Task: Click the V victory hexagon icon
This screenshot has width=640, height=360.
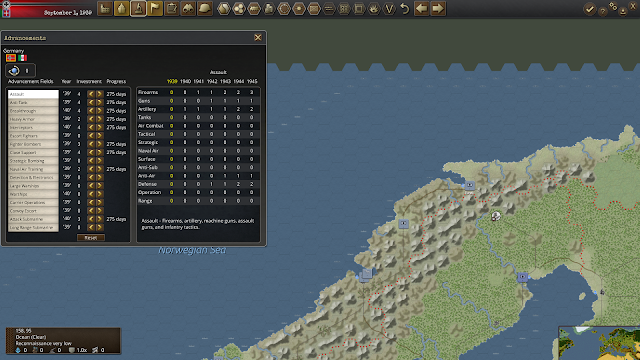Action: 389,9
